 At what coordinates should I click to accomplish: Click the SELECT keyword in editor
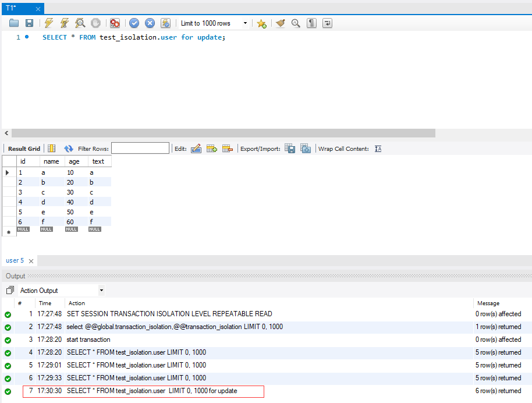pyautogui.click(x=55, y=37)
